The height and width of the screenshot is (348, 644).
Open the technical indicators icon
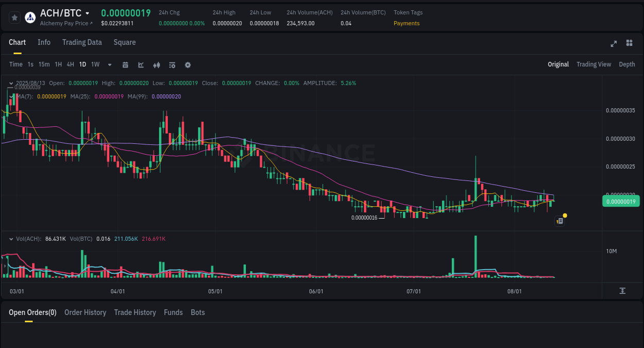coord(156,64)
